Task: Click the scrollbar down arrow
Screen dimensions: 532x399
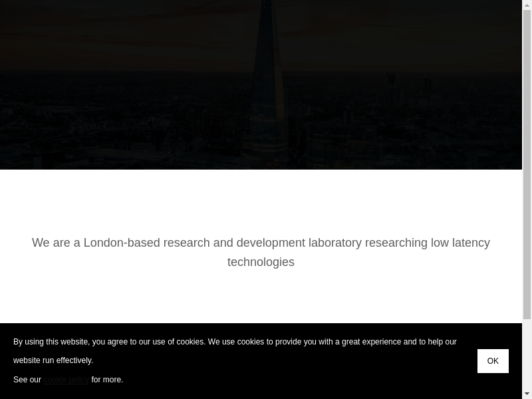Action: click(x=527, y=394)
